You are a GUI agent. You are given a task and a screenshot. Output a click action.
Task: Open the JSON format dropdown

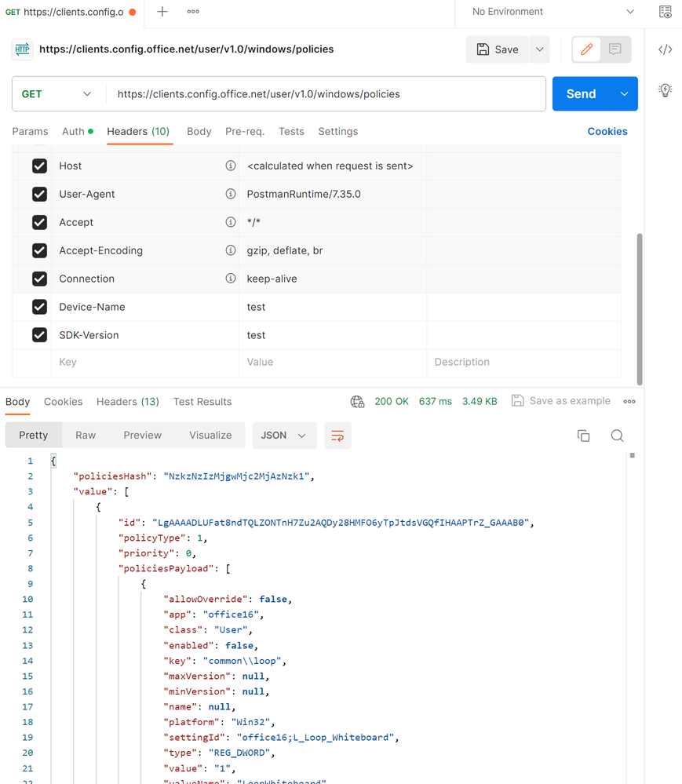point(284,436)
